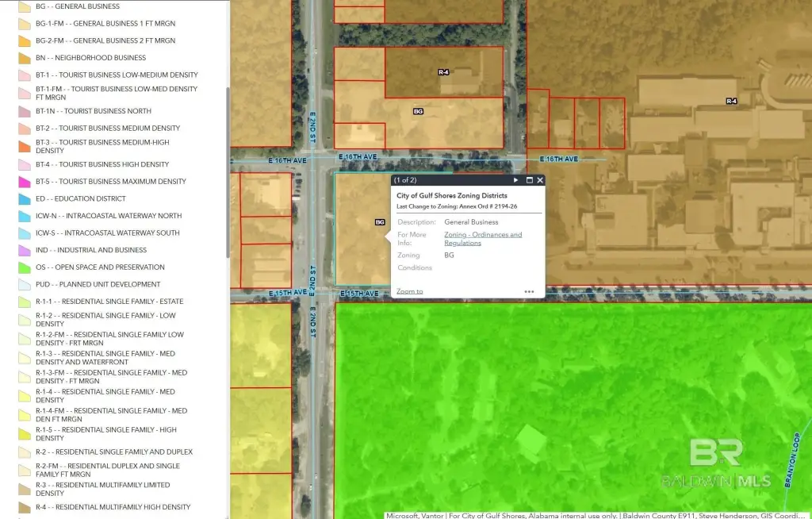
Task: Maximize the zoning info popup
Action: [x=529, y=180]
